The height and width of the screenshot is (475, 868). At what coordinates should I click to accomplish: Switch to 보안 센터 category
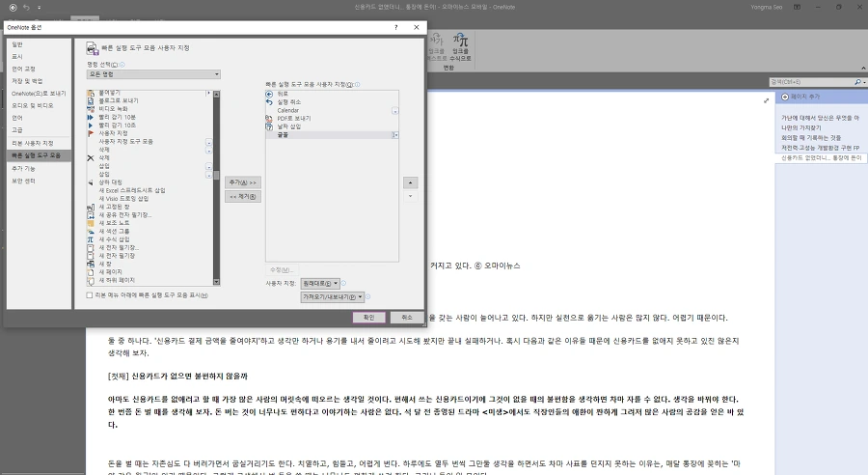(40, 181)
